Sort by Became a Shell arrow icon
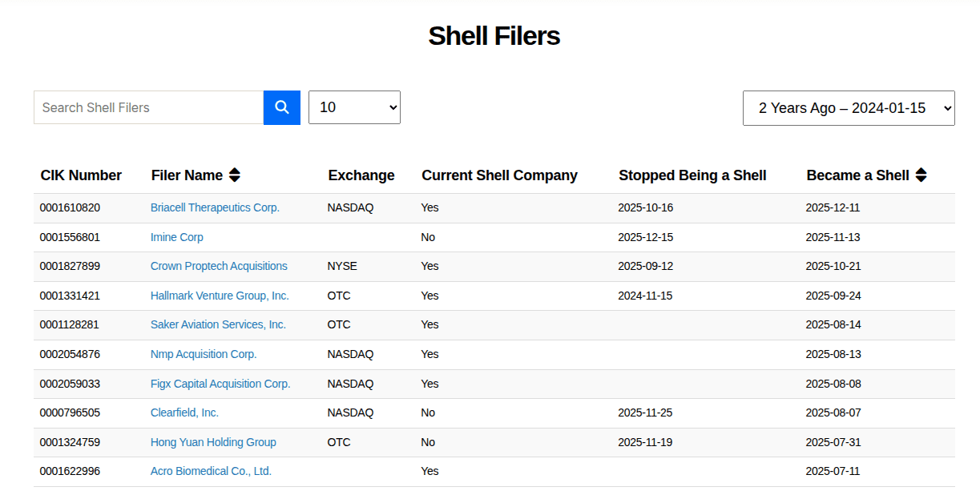The width and height of the screenshot is (980, 495). coord(921,175)
